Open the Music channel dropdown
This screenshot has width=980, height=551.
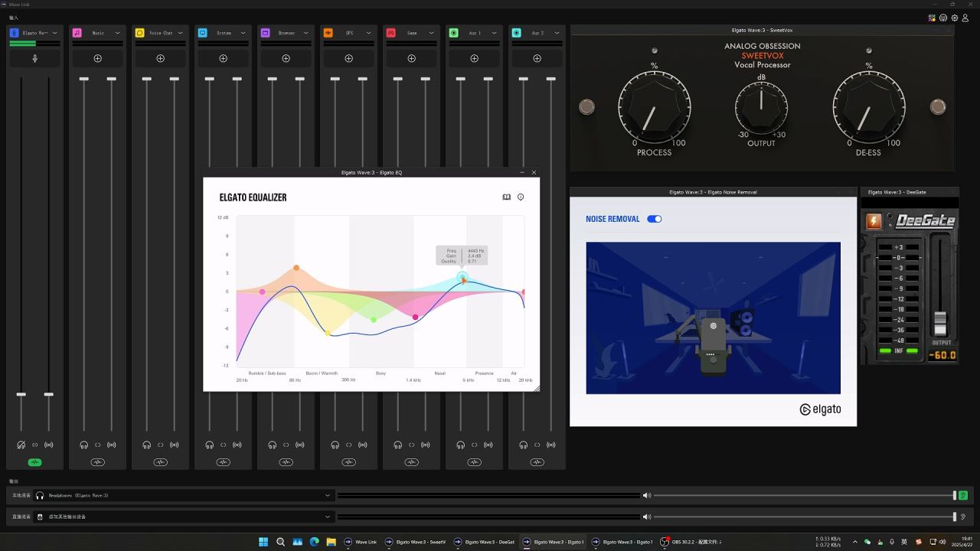[117, 33]
